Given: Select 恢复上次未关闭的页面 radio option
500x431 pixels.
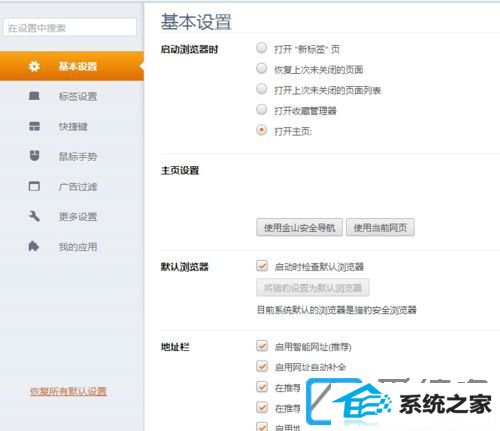Looking at the screenshot, I should tap(262, 68).
